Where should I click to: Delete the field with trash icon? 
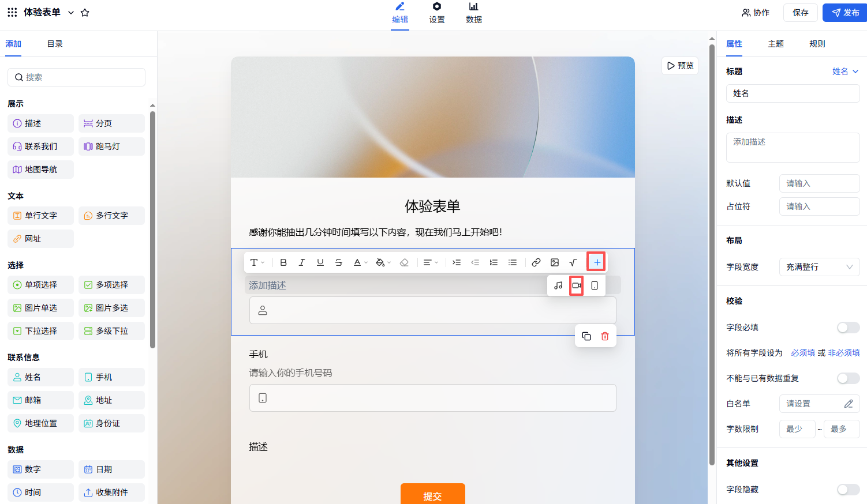click(x=605, y=336)
